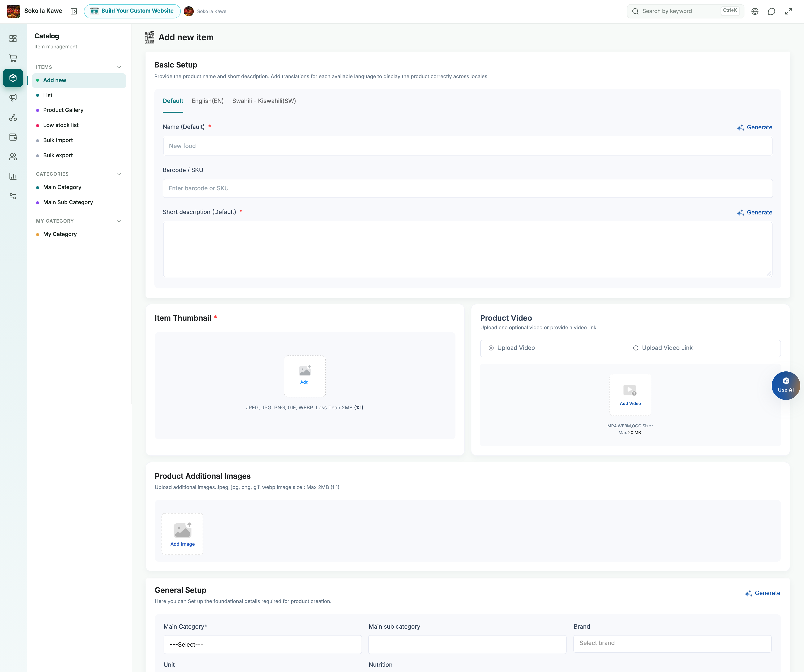804x672 pixels.
Task: Click Generate next to Name field
Action: (754, 127)
